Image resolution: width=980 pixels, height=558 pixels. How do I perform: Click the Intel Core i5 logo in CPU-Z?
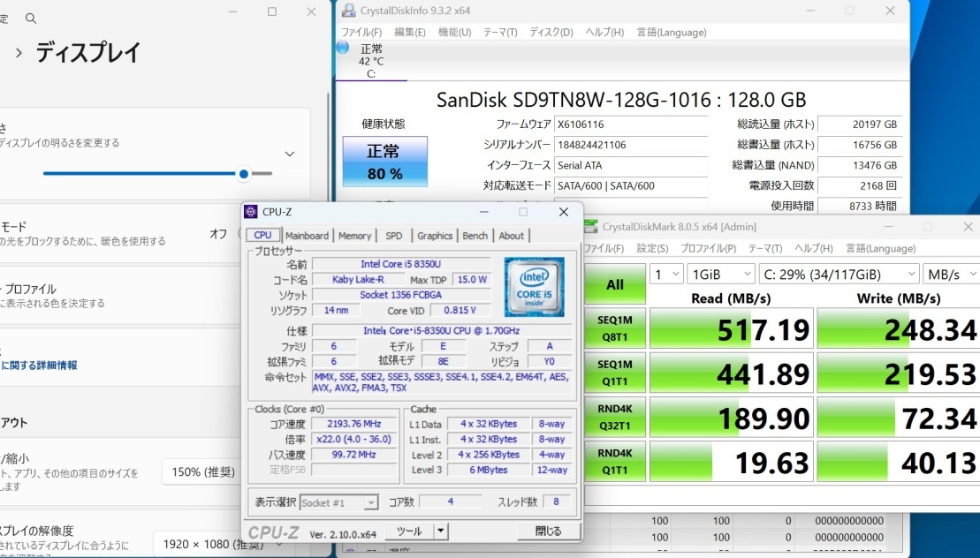[534, 287]
